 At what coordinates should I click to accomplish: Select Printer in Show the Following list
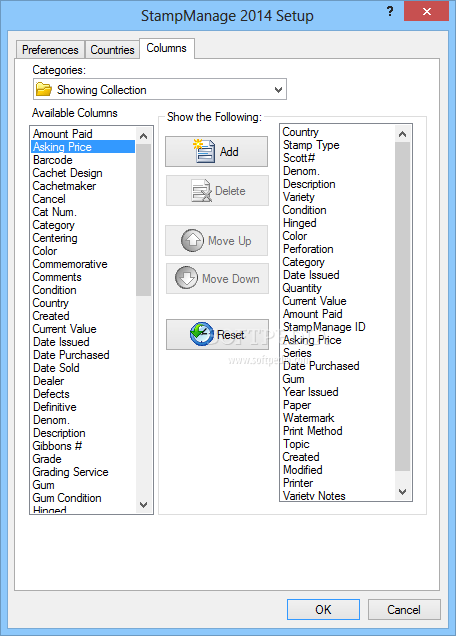pos(338,483)
